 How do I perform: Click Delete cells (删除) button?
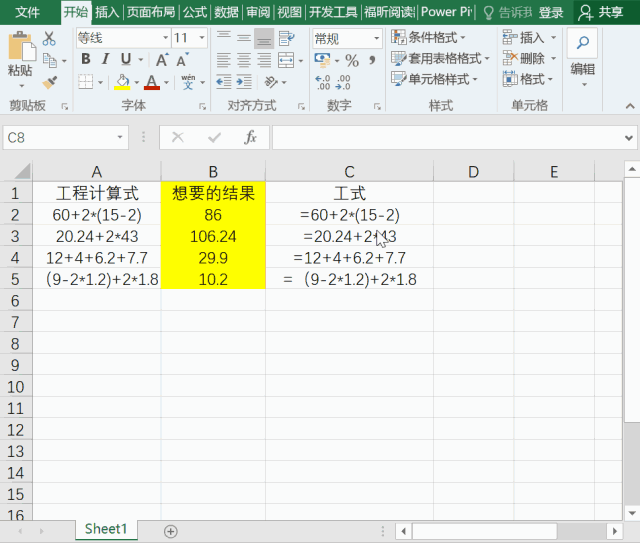[523, 58]
